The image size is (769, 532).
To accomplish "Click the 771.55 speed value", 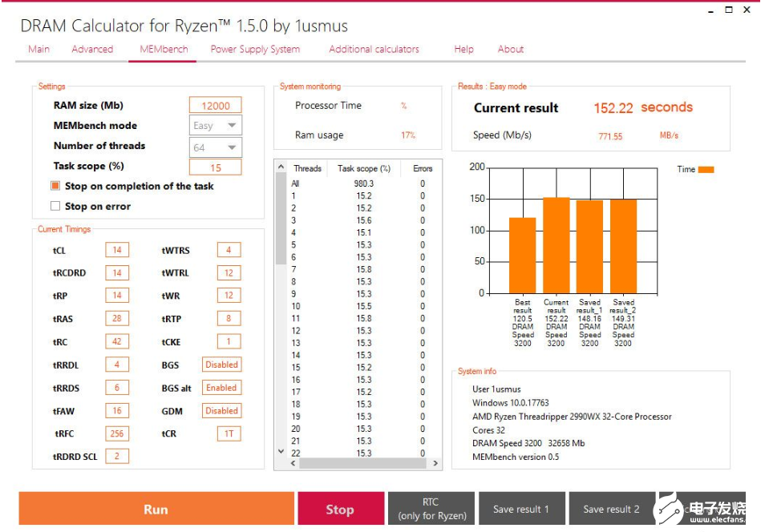I will pyautogui.click(x=610, y=136).
